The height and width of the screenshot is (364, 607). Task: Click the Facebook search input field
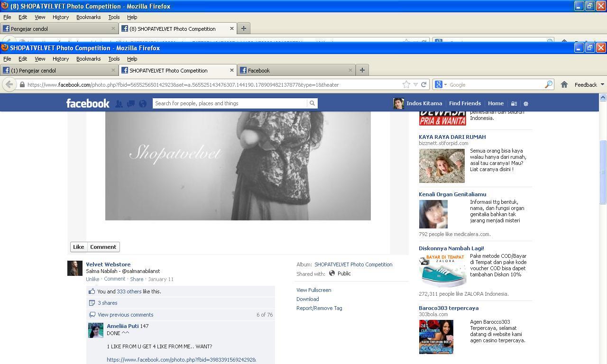coord(230,103)
